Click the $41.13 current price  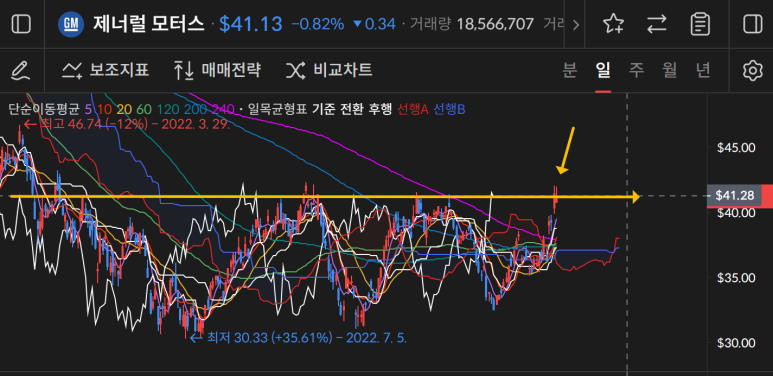point(251,24)
